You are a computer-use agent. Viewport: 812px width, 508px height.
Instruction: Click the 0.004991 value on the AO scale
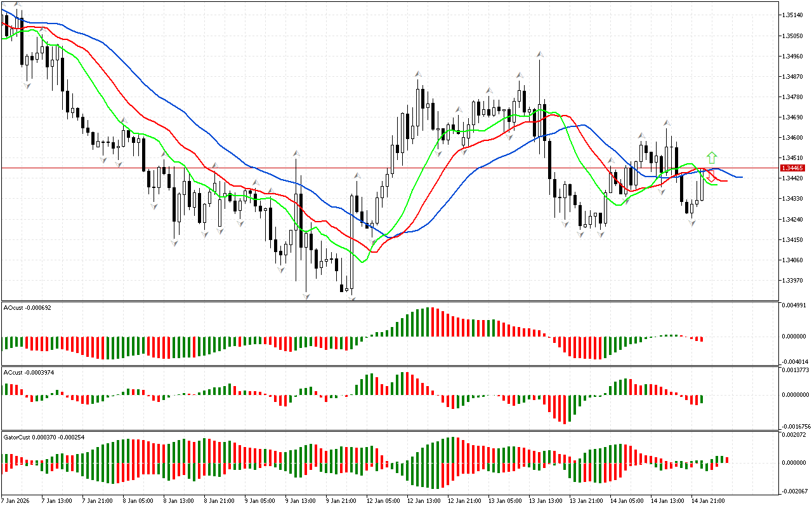pyautogui.click(x=795, y=305)
